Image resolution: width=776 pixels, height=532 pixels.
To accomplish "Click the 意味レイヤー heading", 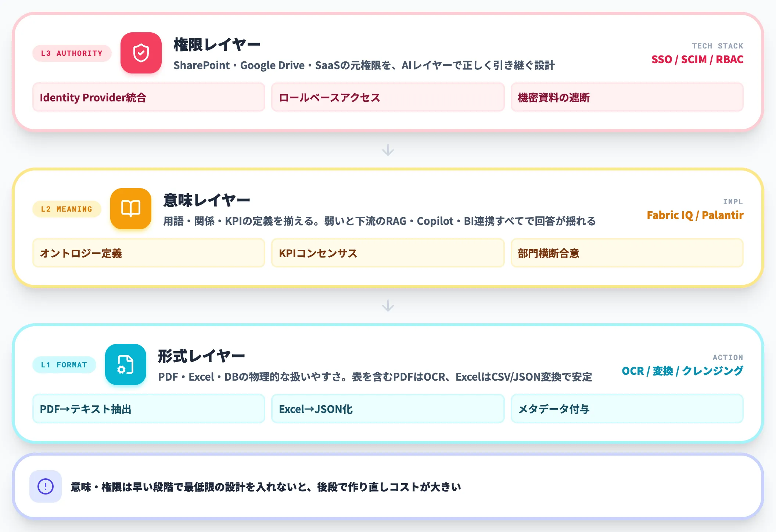I will coord(206,201).
